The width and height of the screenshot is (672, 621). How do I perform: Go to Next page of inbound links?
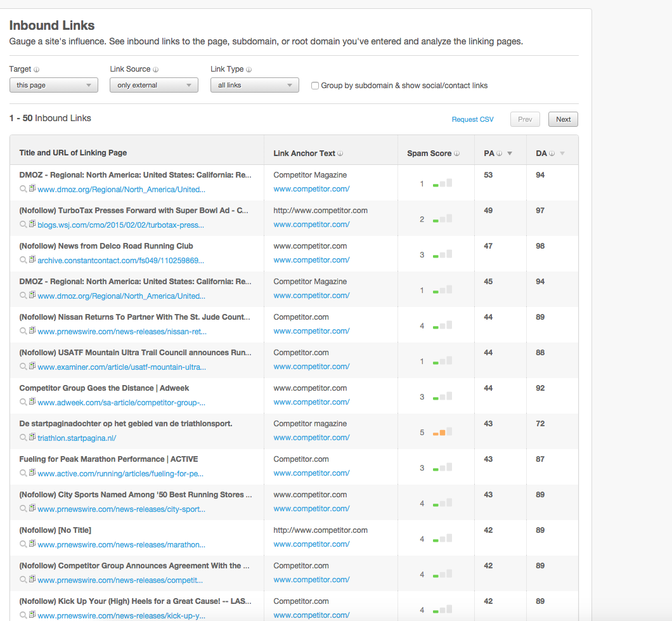(x=563, y=119)
